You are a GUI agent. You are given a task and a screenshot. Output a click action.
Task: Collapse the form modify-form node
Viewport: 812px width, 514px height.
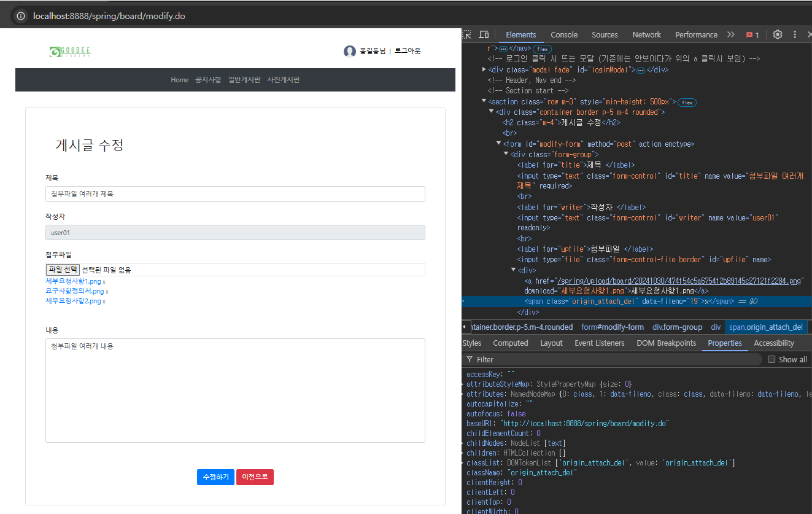498,144
